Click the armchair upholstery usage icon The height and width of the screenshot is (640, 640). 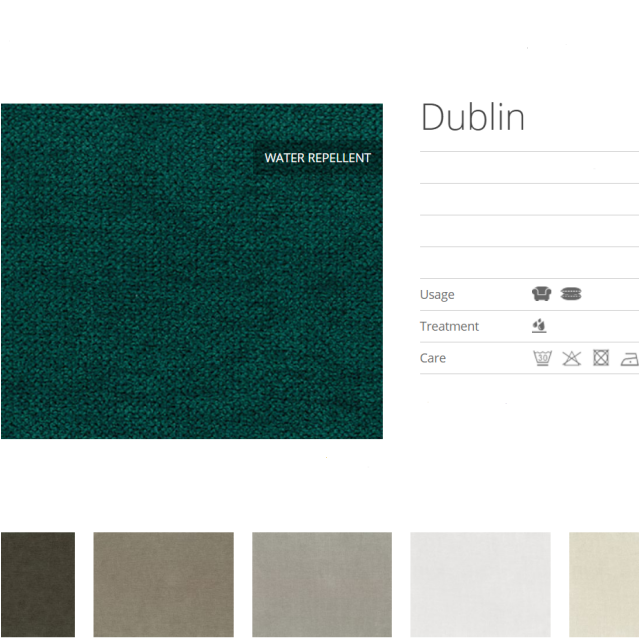click(541, 294)
